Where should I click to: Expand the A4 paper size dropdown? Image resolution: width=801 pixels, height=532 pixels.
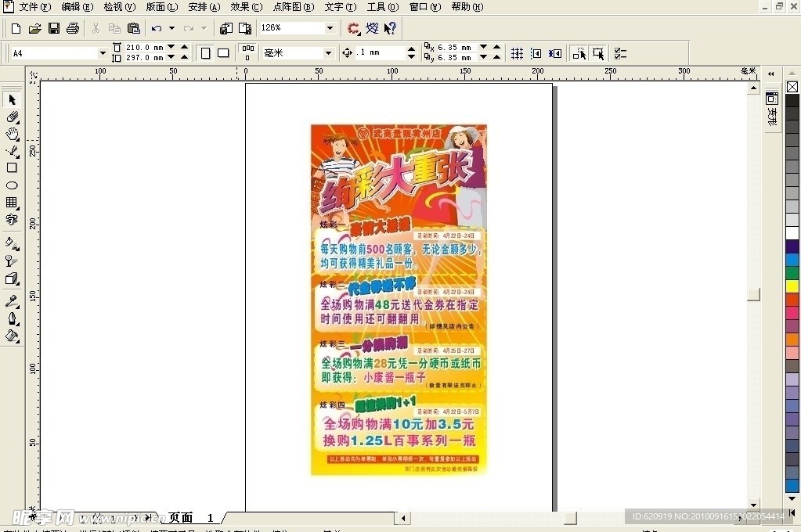pyautogui.click(x=103, y=53)
